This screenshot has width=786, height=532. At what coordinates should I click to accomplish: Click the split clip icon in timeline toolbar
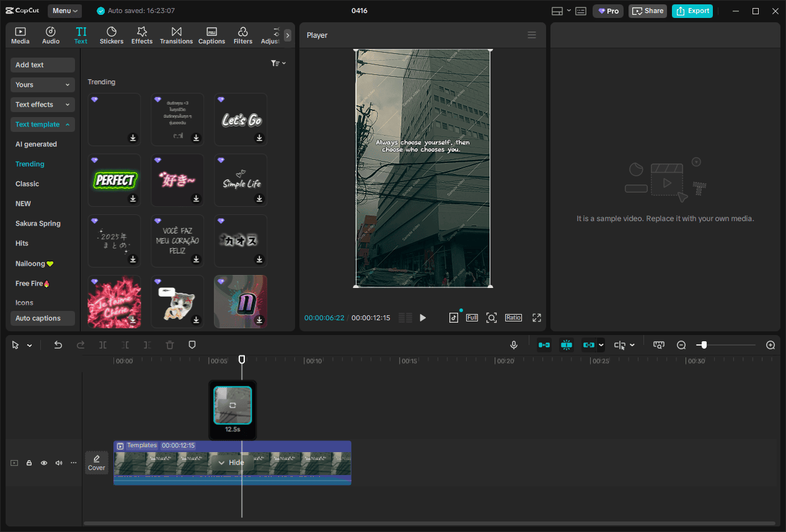[x=102, y=344]
